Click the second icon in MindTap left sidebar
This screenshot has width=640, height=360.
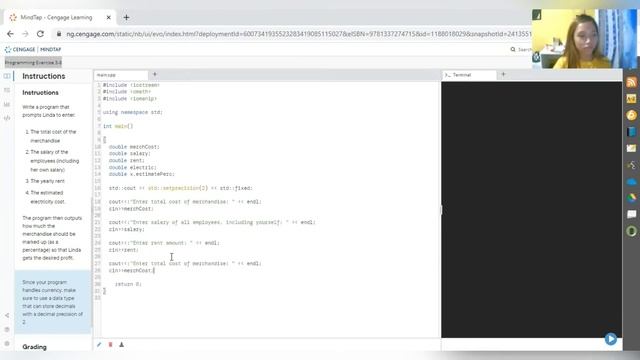[7, 90]
